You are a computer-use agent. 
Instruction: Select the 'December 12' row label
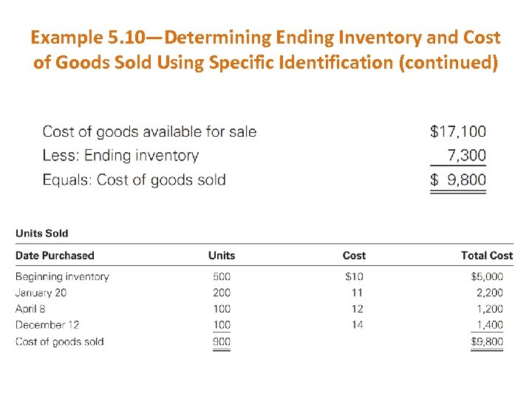pyautogui.click(x=47, y=325)
